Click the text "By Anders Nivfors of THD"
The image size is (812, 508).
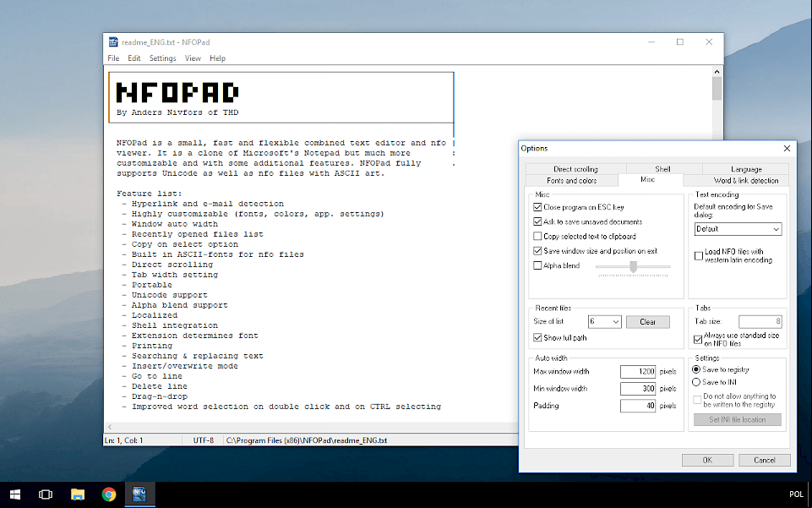(177, 112)
